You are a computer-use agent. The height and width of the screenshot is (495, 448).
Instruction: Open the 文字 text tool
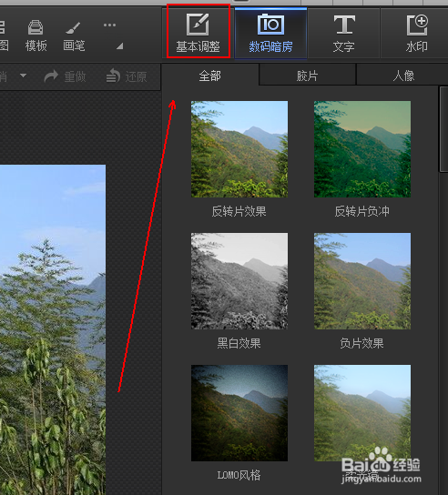[344, 33]
